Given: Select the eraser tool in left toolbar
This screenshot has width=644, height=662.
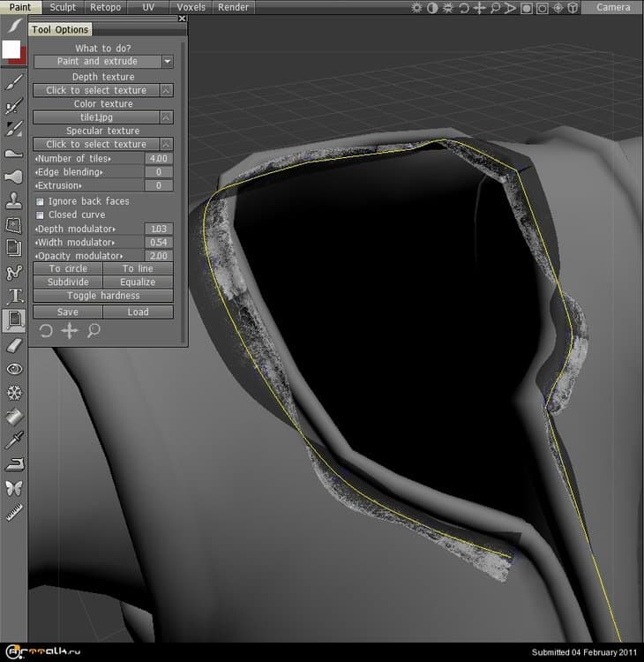Looking at the screenshot, I should pyautogui.click(x=13, y=344).
